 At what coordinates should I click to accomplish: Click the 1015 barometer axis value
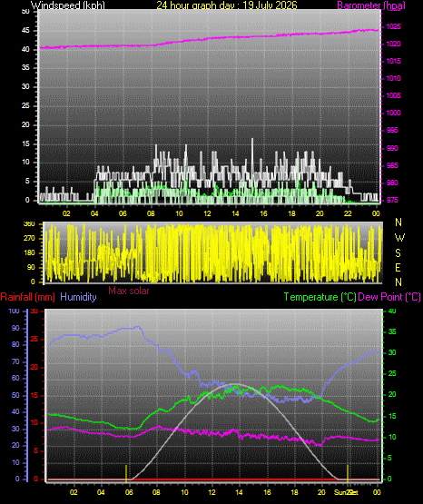point(393,61)
